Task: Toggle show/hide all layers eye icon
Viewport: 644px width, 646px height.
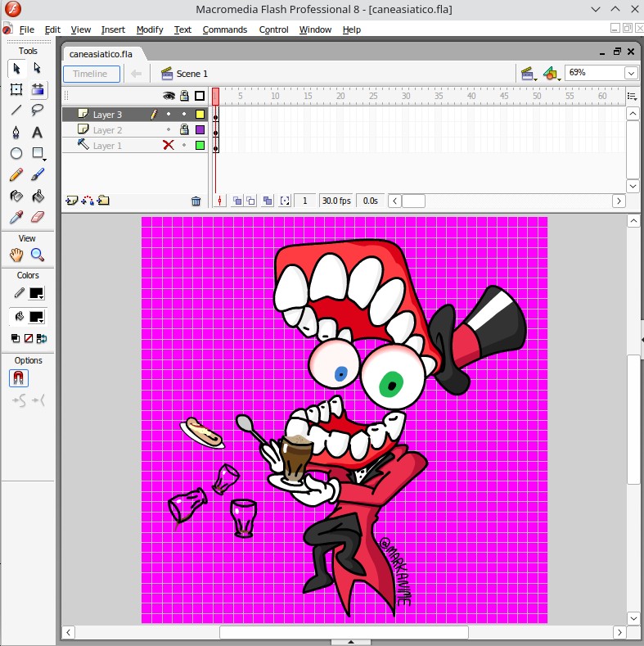Action: 169,96
